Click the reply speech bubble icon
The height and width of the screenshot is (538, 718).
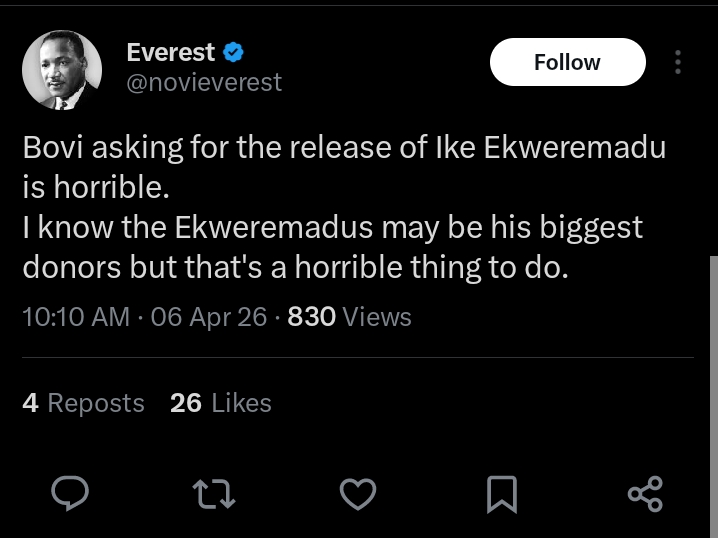click(x=71, y=493)
